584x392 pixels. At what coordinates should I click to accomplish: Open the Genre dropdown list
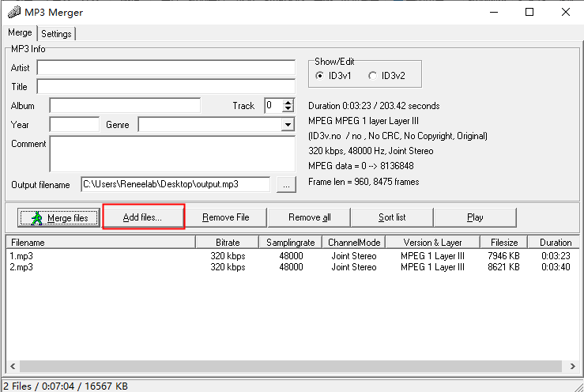[288, 125]
